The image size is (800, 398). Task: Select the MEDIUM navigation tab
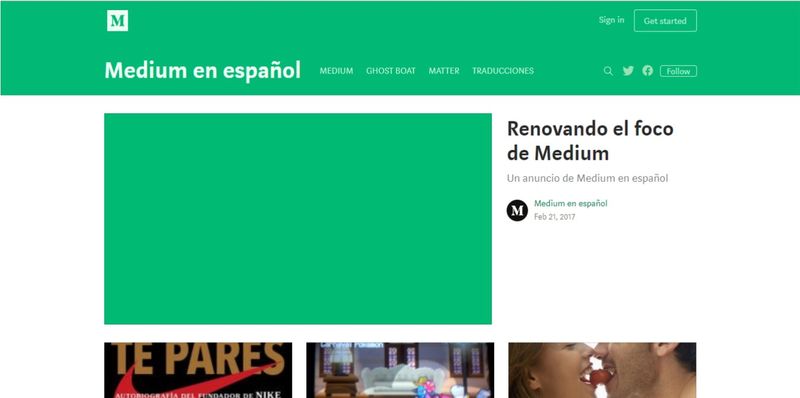[x=336, y=71]
